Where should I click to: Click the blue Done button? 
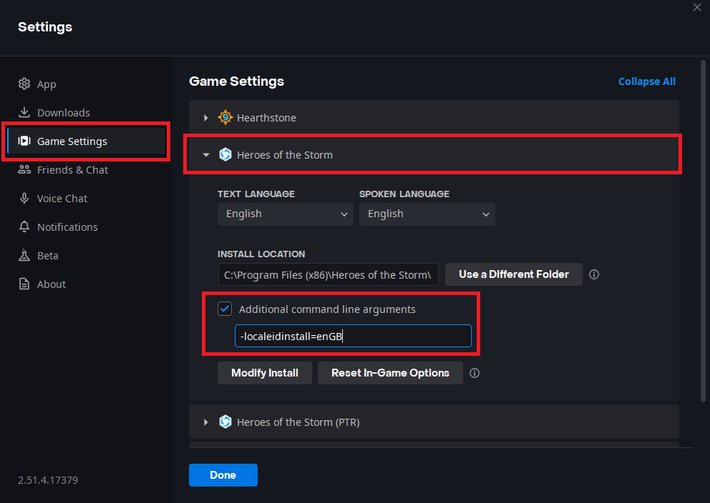coord(223,475)
